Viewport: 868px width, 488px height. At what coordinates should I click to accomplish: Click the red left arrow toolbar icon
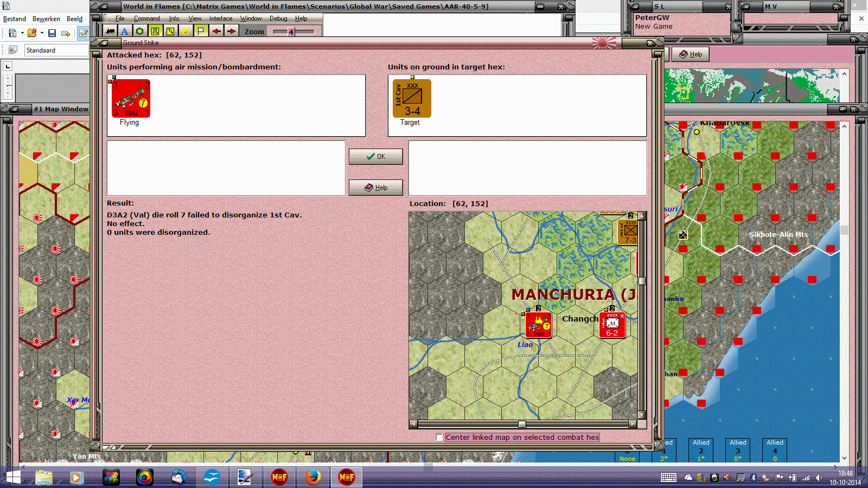tap(216, 31)
